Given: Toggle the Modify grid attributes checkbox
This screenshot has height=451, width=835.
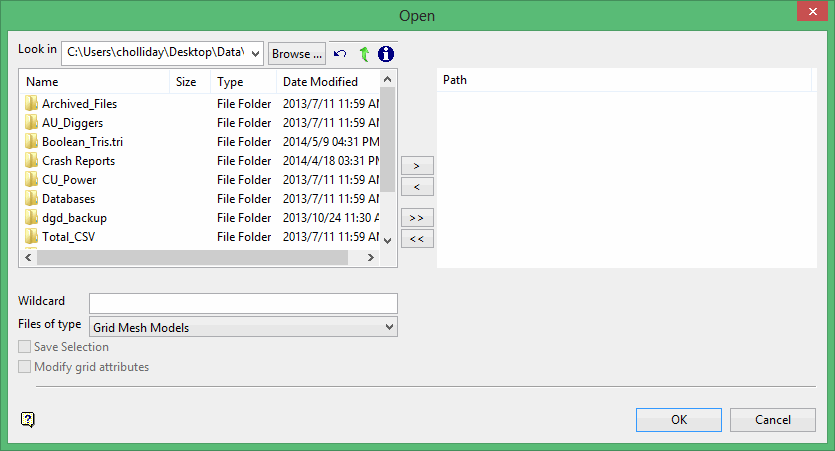Looking at the screenshot, I should coord(24,367).
